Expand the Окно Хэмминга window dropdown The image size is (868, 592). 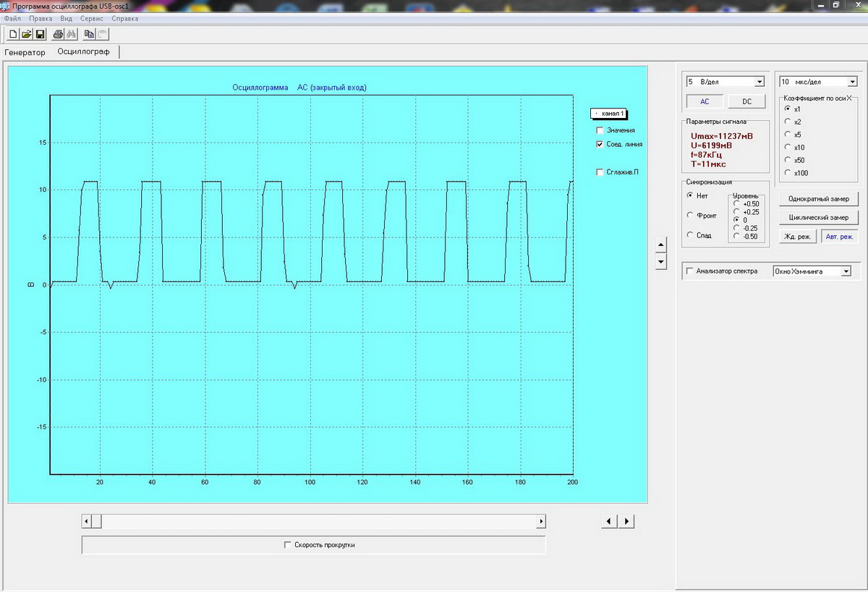click(846, 271)
